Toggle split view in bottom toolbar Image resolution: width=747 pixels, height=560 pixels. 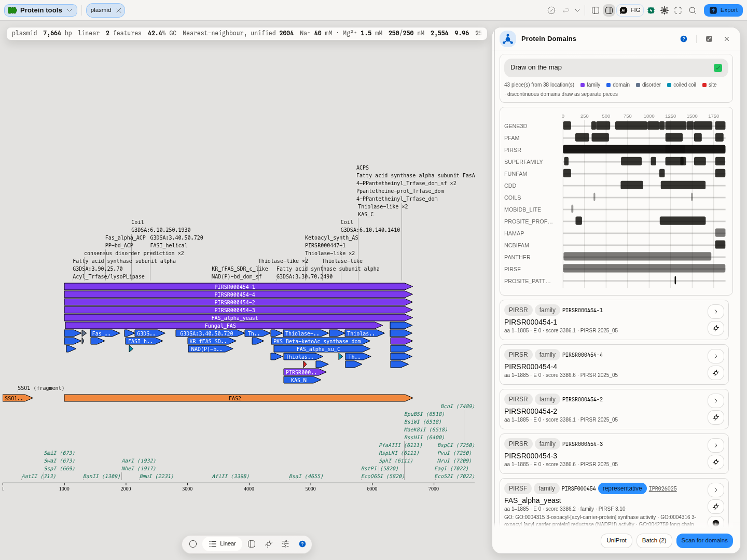pyautogui.click(x=252, y=544)
